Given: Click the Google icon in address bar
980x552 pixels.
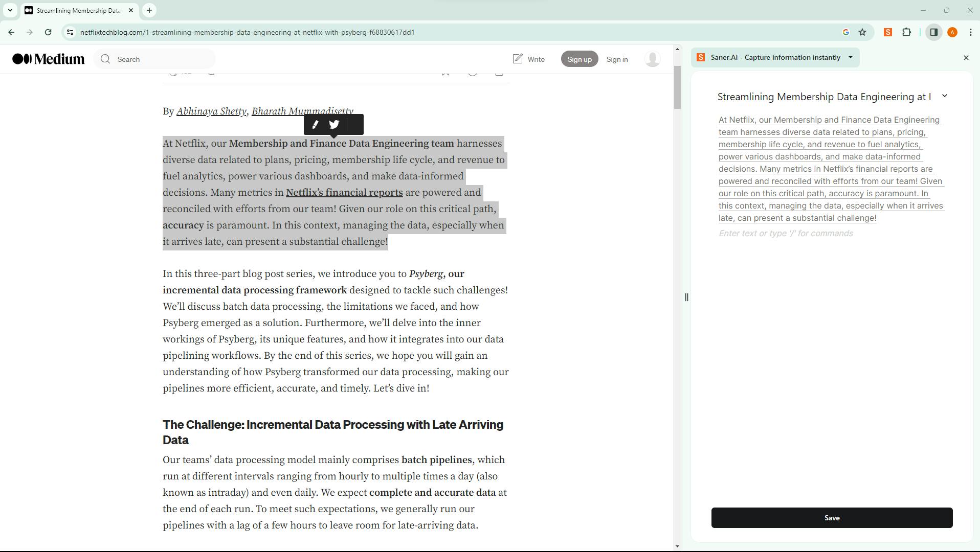Looking at the screenshot, I should pos(846,32).
